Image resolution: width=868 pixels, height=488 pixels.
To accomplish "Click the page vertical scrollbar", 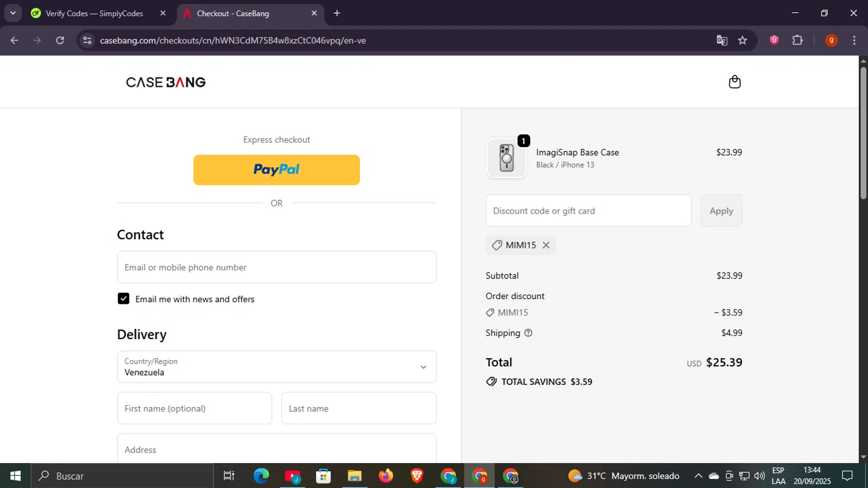I will pos(863,133).
